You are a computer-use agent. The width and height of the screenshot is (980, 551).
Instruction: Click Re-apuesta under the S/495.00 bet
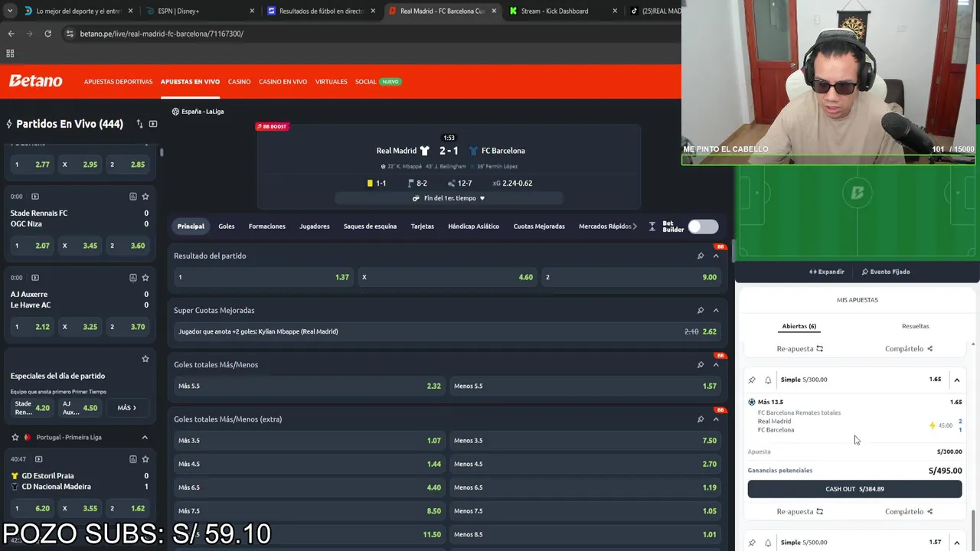pyautogui.click(x=799, y=512)
